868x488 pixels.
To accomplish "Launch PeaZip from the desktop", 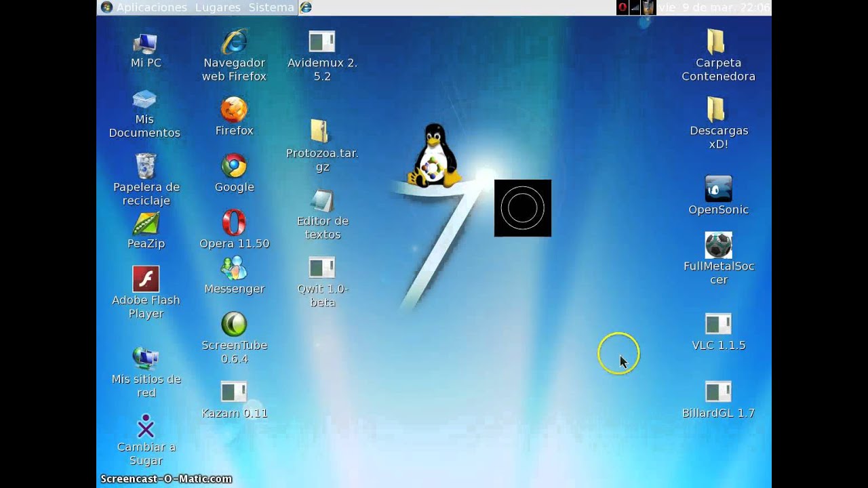I will 146,223.
